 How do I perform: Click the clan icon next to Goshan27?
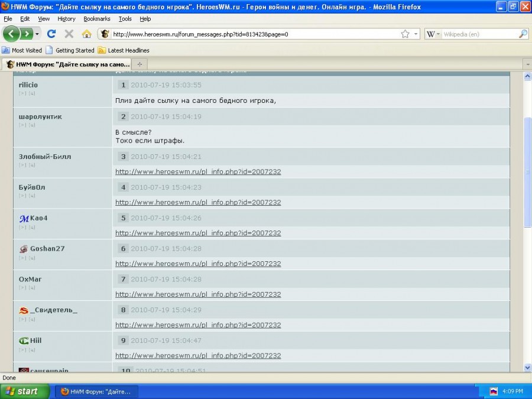point(24,249)
